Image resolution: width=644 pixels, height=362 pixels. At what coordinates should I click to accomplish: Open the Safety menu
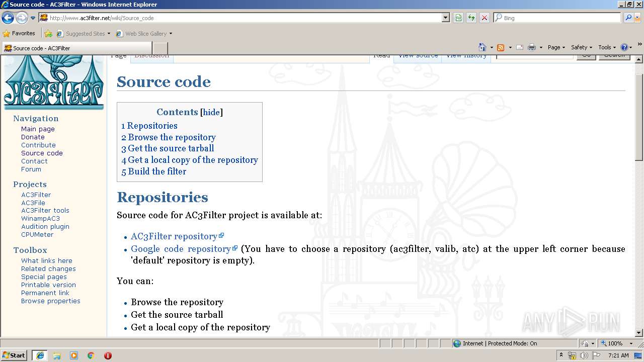click(582, 47)
